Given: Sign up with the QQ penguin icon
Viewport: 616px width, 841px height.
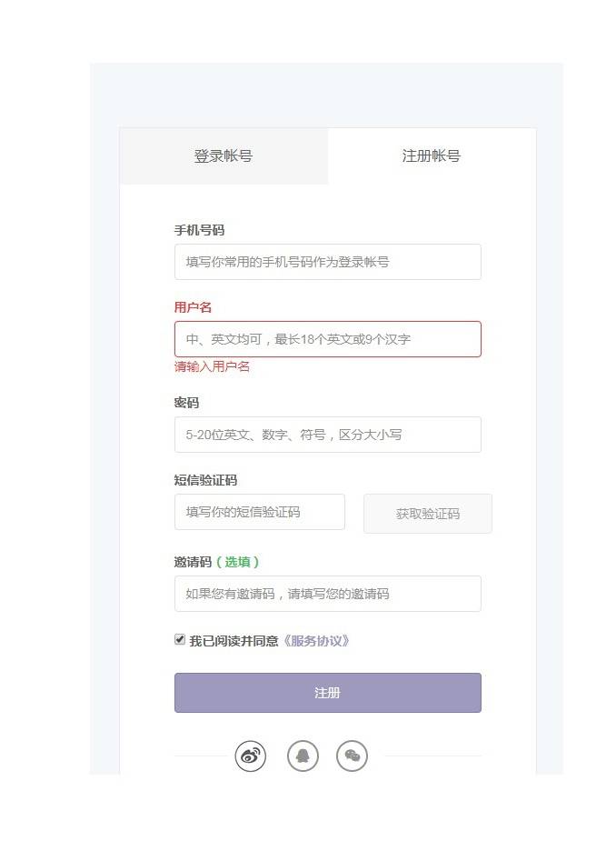Looking at the screenshot, I should click(x=303, y=756).
